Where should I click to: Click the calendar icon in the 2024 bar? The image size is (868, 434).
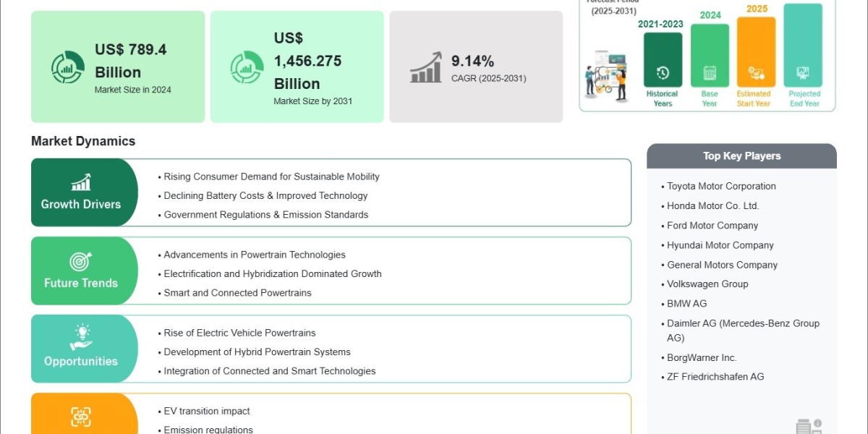click(x=710, y=72)
